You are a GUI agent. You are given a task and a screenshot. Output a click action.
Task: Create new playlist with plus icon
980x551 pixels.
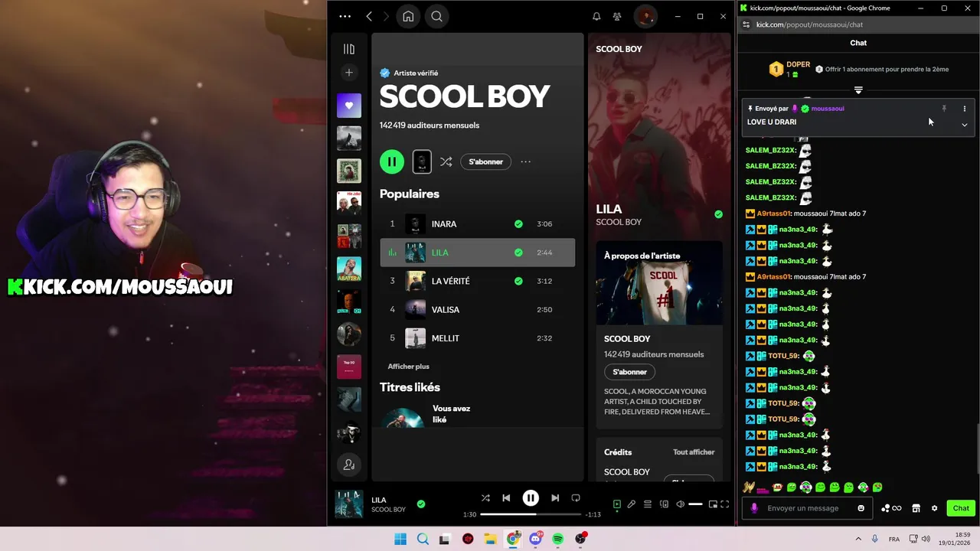(349, 73)
